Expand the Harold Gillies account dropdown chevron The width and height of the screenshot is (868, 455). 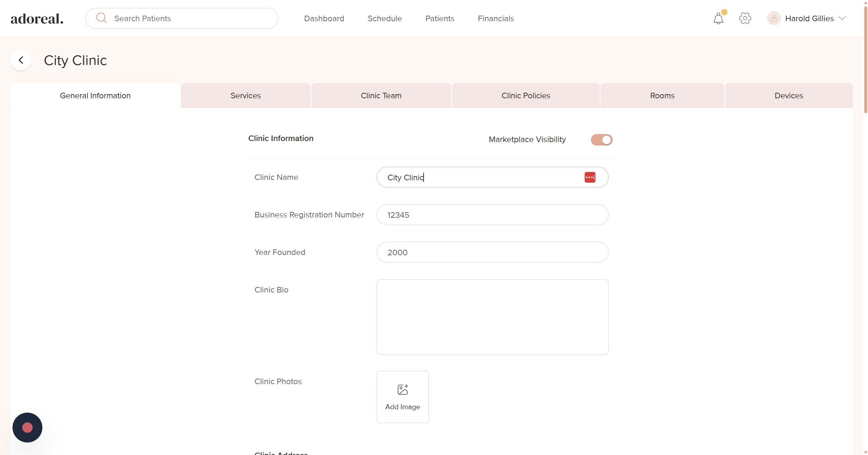(x=842, y=18)
